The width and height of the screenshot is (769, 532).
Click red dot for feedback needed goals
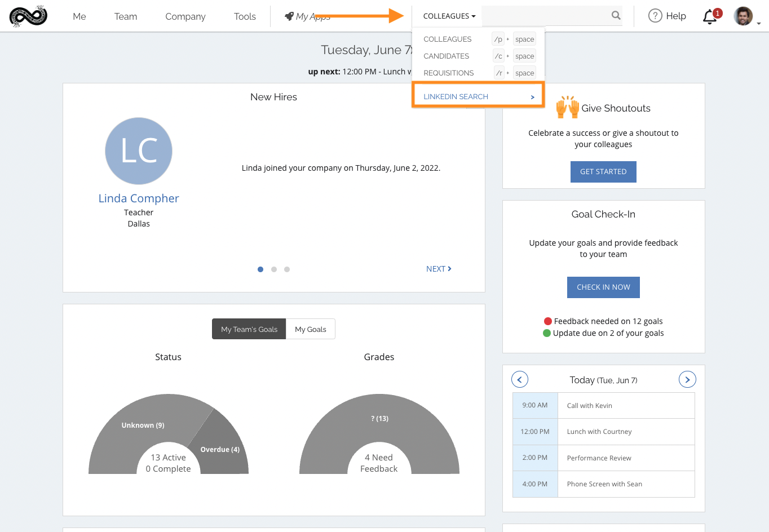click(547, 321)
